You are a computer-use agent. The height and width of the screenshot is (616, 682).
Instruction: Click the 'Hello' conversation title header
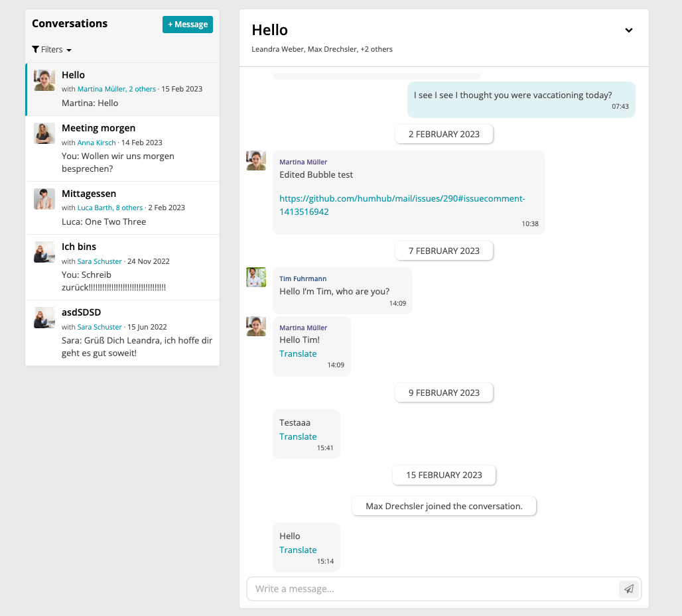click(269, 31)
